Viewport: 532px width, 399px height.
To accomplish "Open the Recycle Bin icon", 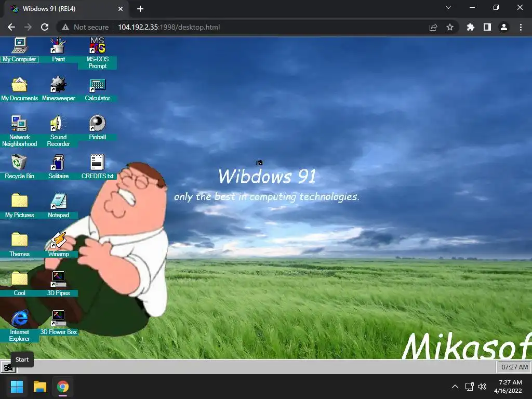I will click(19, 167).
